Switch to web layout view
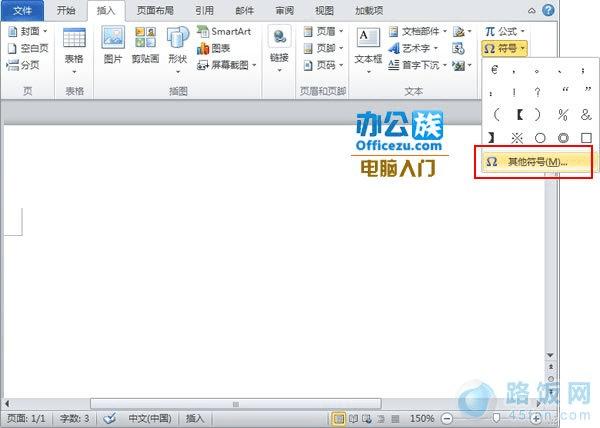This screenshot has width=600, height=428. [367, 418]
